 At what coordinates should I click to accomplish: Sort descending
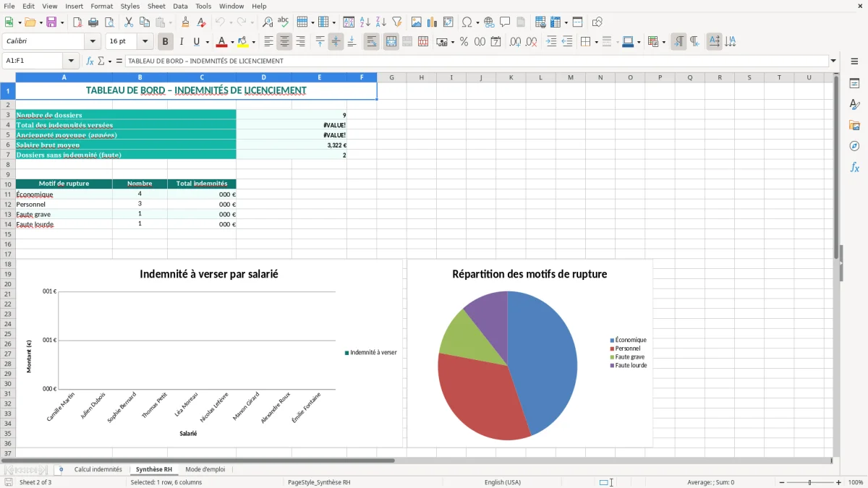click(x=381, y=22)
